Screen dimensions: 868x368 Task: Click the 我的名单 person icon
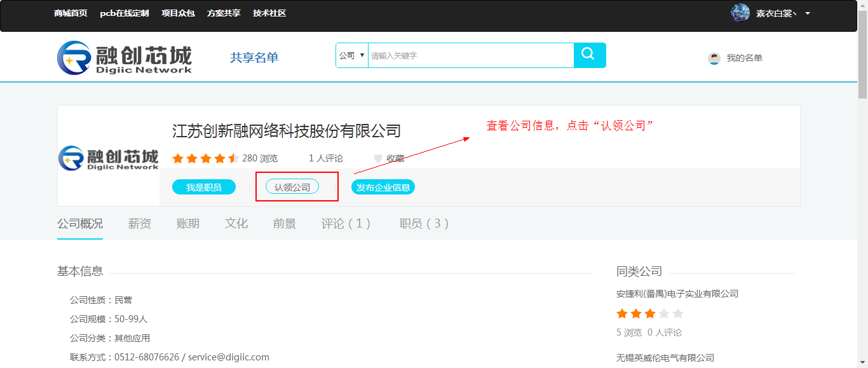714,58
